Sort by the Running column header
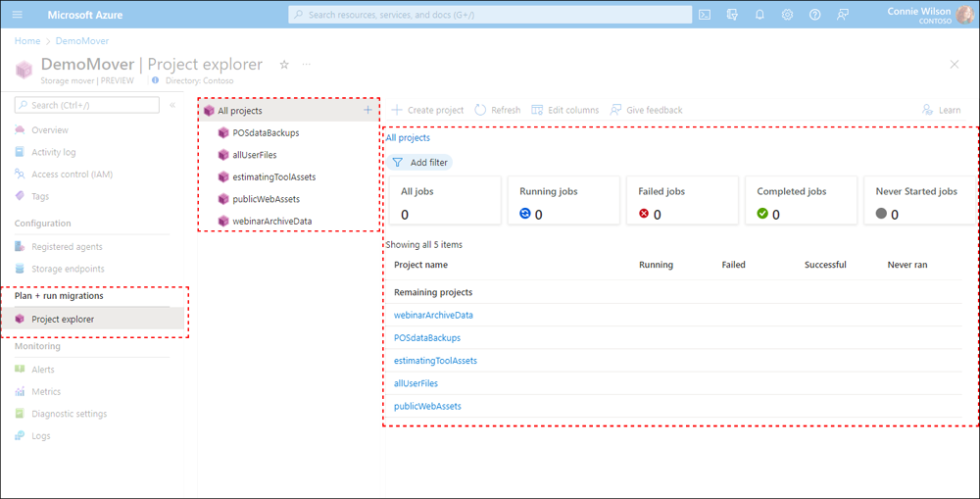Viewport: 980px width, 499px height. pos(656,265)
